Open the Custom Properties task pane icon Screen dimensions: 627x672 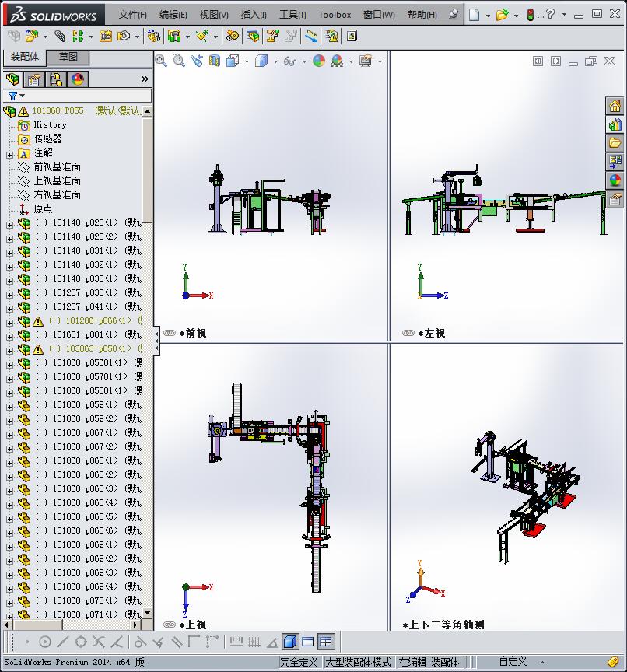coord(615,199)
